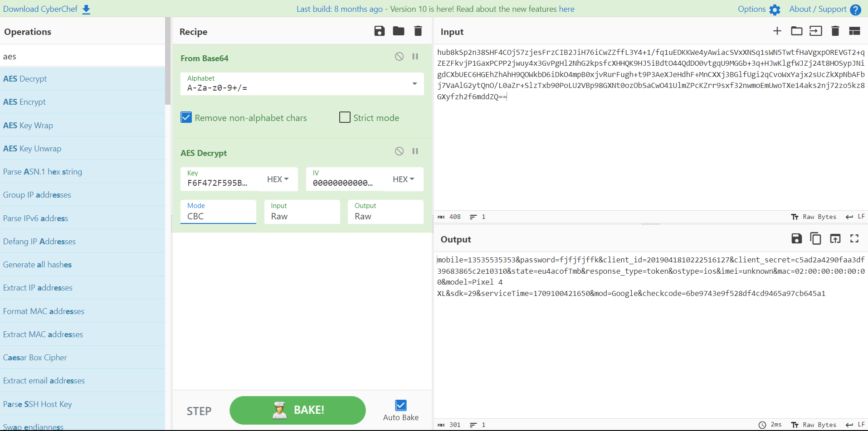The width and height of the screenshot is (868, 431).
Task: Change output end-of-line sequence LF
Action: point(855,425)
